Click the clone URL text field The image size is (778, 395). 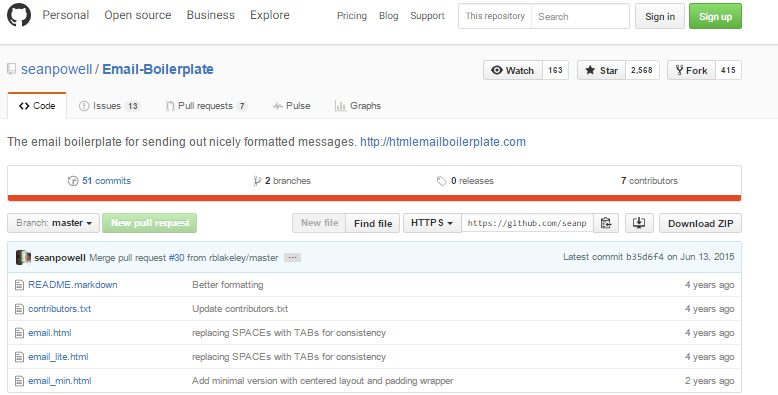[527, 223]
